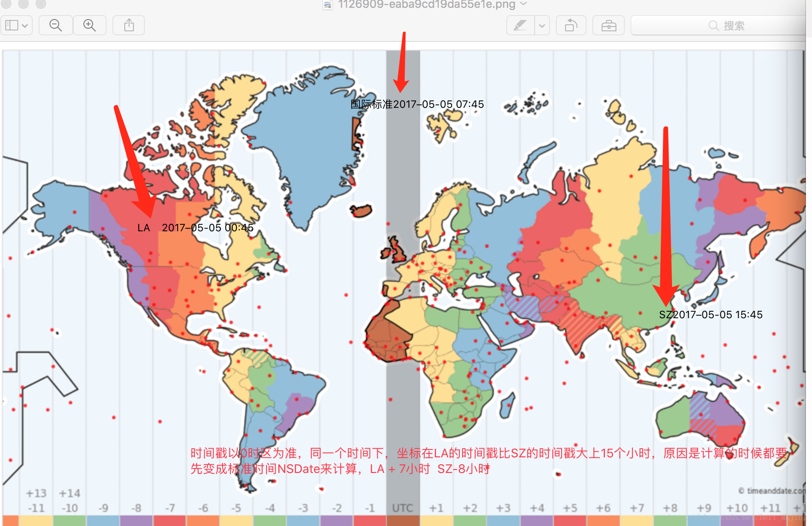Click the red swatch under -7

[x=170, y=520]
